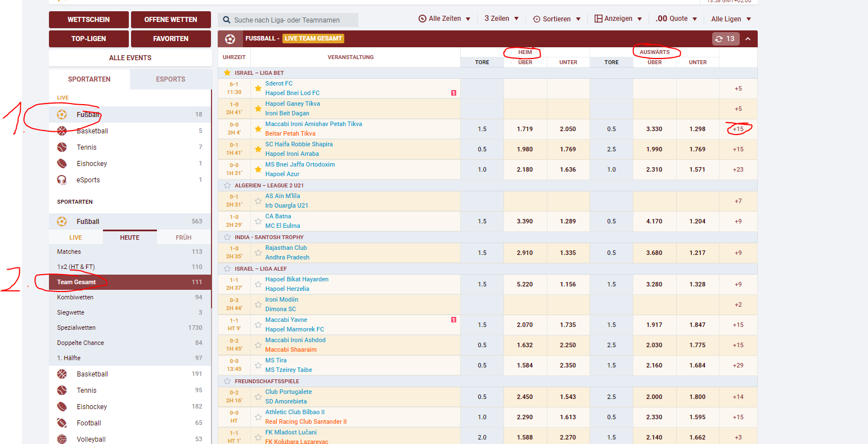
Task: Click the live Eishockey sport icon
Action: point(62,164)
